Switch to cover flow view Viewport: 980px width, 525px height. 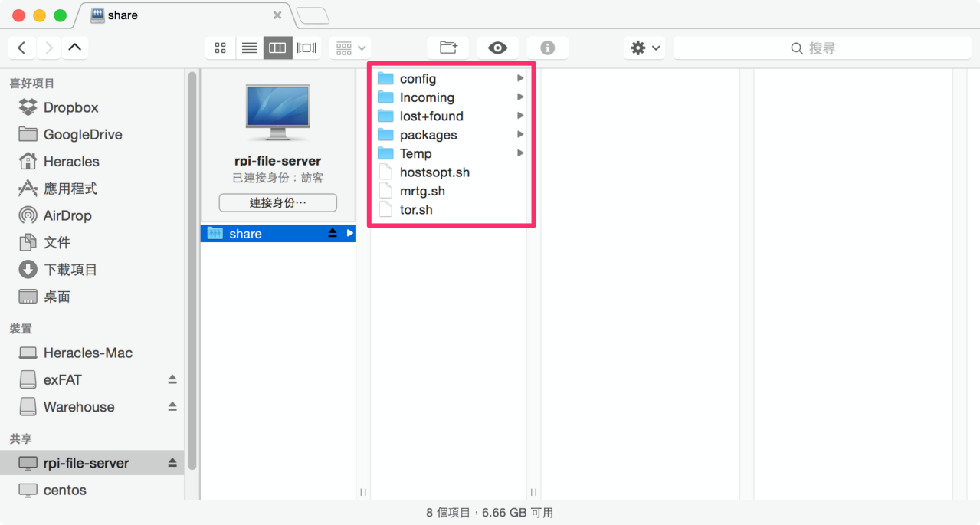coord(306,48)
